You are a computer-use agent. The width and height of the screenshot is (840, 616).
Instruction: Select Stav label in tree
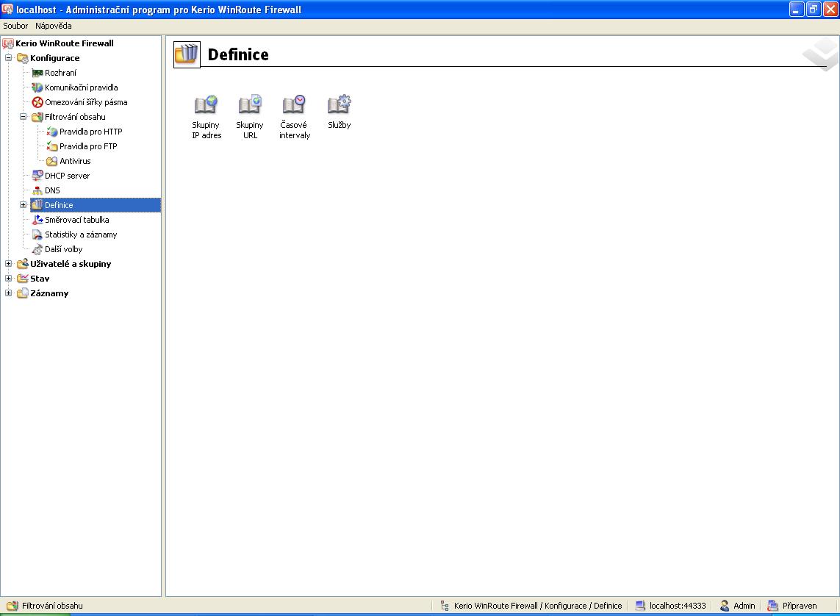pos(40,279)
